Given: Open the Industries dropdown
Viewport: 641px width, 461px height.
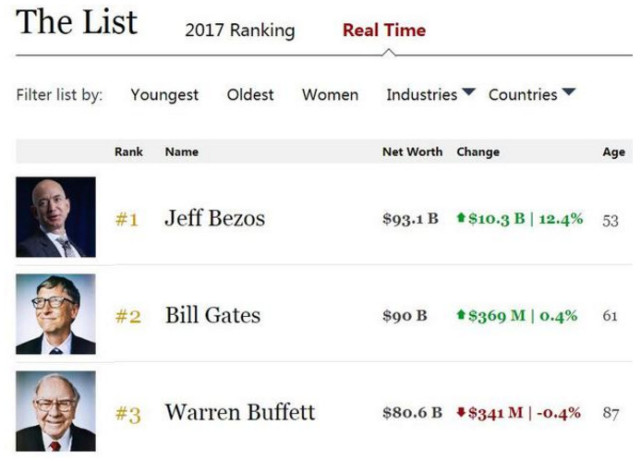Looking at the screenshot, I should tap(430, 94).
